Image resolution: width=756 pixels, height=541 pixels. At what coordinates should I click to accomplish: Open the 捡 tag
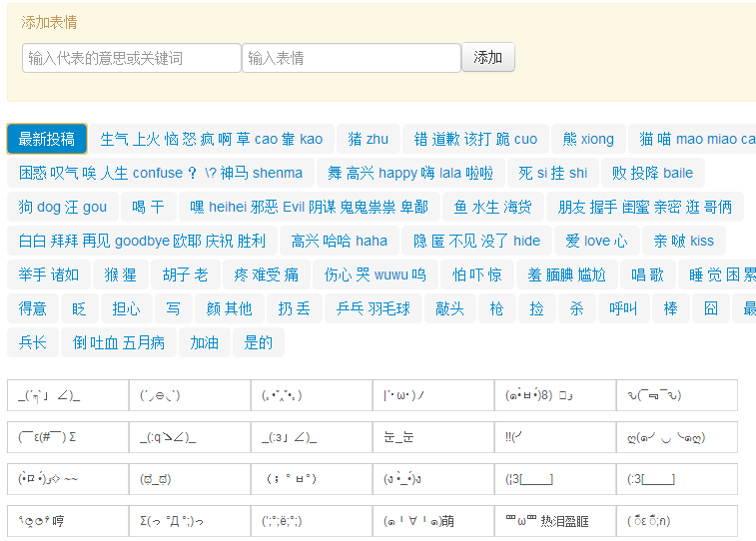(536, 308)
